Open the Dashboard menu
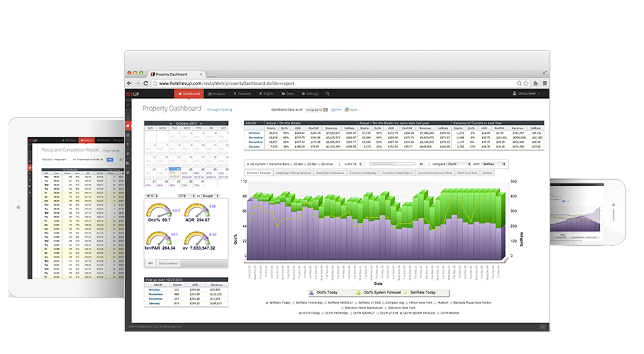 point(189,94)
